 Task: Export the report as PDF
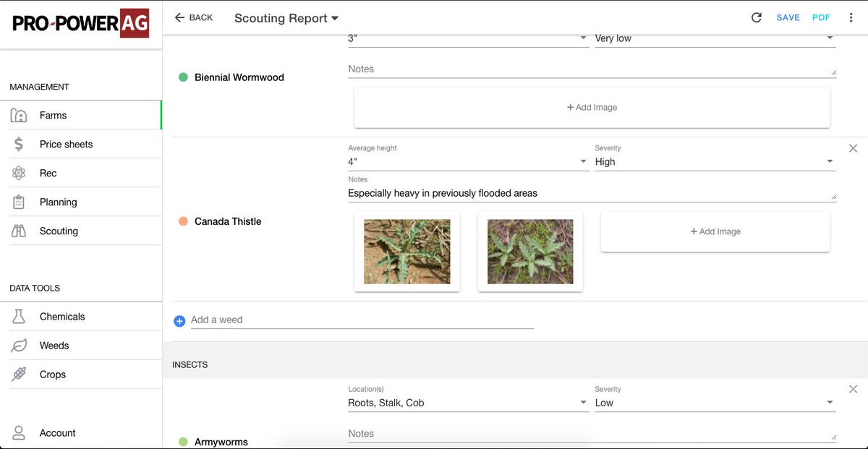821,17
